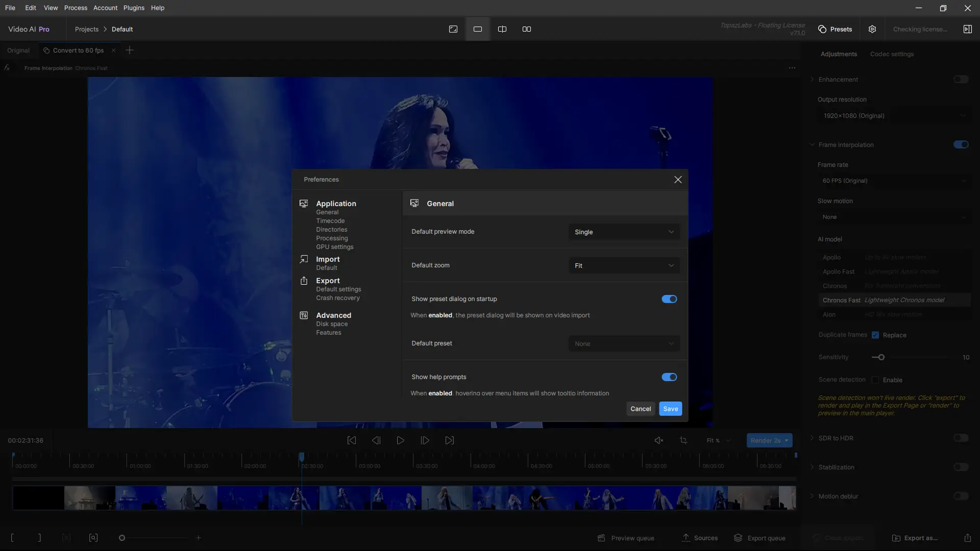Disable the Show help prompts switch
This screenshot has width=980, height=551.
click(x=669, y=377)
